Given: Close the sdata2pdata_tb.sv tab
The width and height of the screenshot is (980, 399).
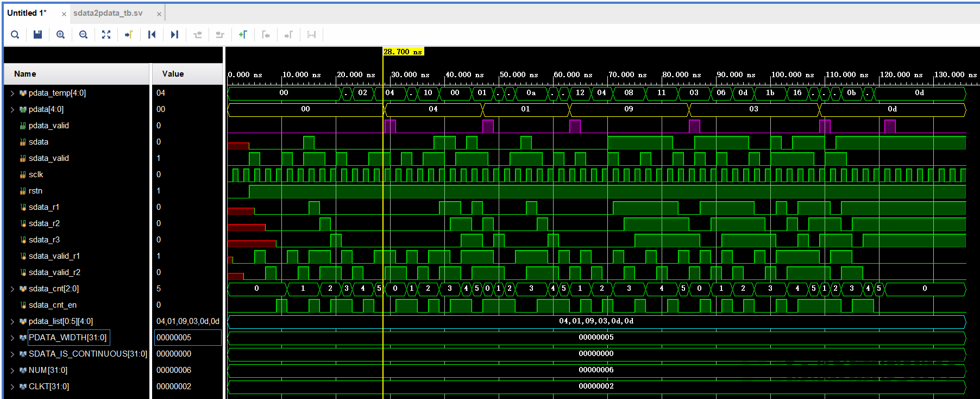Looking at the screenshot, I should (159, 14).
